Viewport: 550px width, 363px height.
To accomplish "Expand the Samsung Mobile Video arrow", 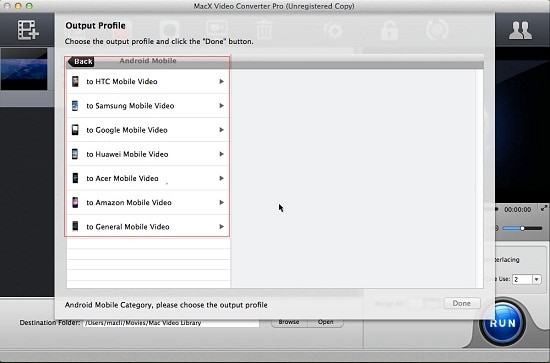I will 221,106.
